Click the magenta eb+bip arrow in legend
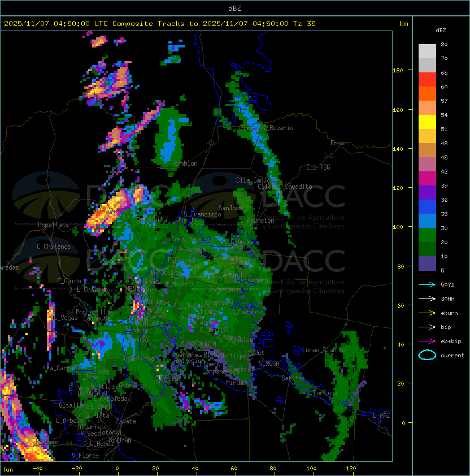 (427, 341)
